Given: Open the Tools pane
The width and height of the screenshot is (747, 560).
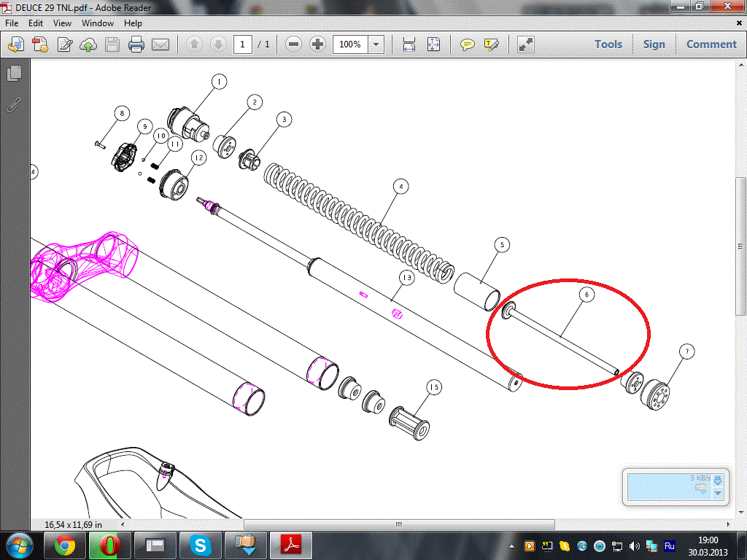Looking at the screenshot, I should coord(608,44).
